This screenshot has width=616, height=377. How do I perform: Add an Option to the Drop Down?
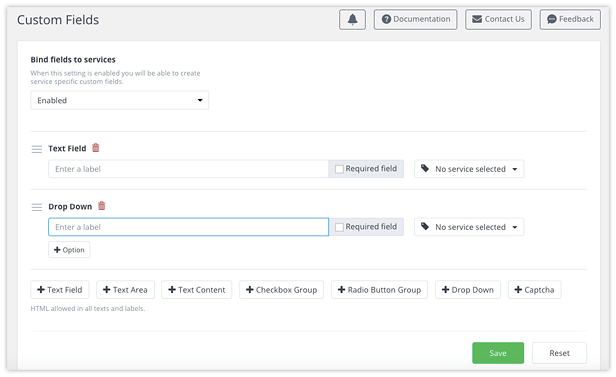point(69,250)
